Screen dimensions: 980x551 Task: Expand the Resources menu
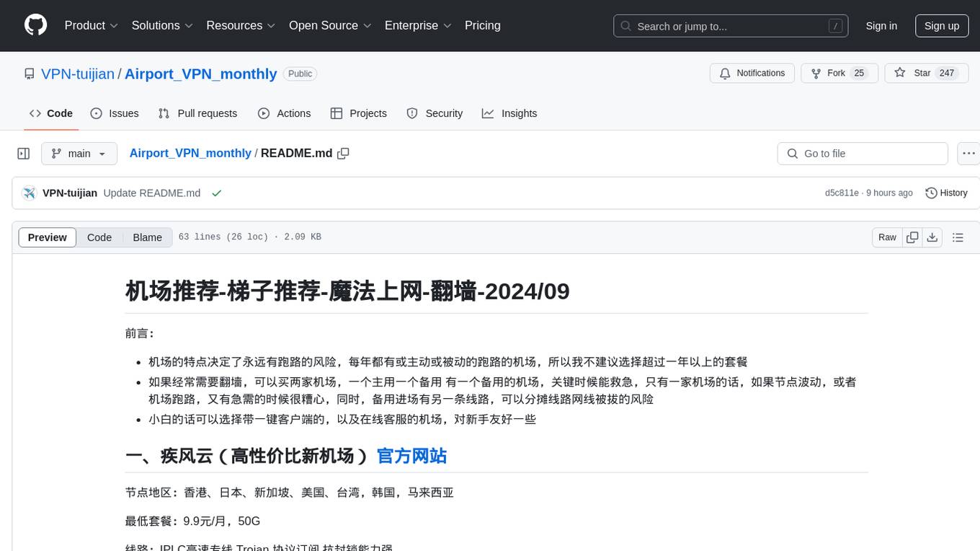241,25
